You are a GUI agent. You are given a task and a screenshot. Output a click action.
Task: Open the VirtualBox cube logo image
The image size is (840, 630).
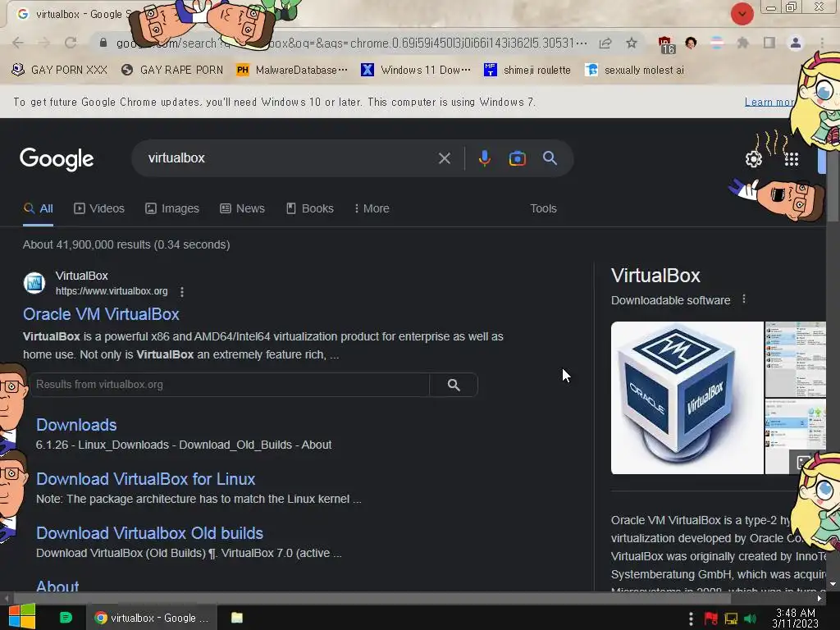click(x=687, y=398)
